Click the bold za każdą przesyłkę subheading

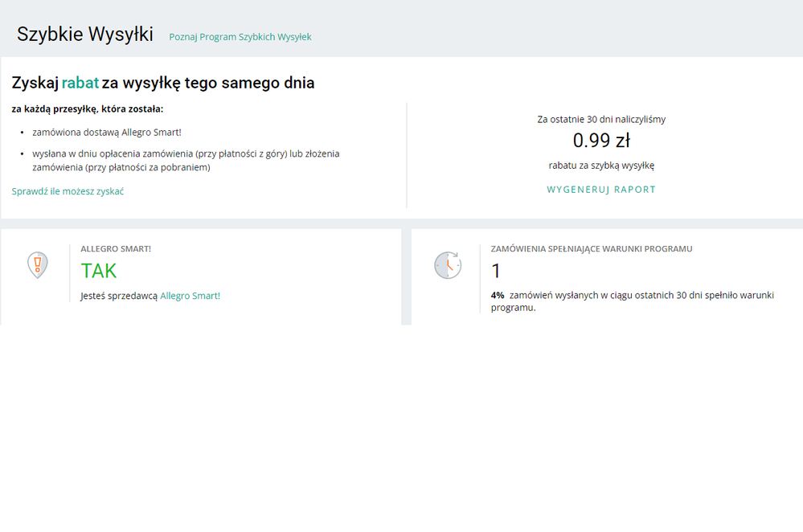[88, 108]
